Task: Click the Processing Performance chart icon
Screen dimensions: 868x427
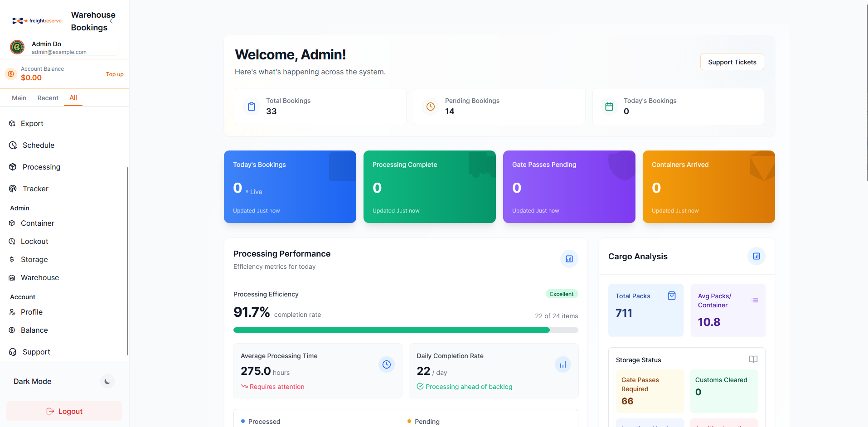Action: [x=569, y=259]
